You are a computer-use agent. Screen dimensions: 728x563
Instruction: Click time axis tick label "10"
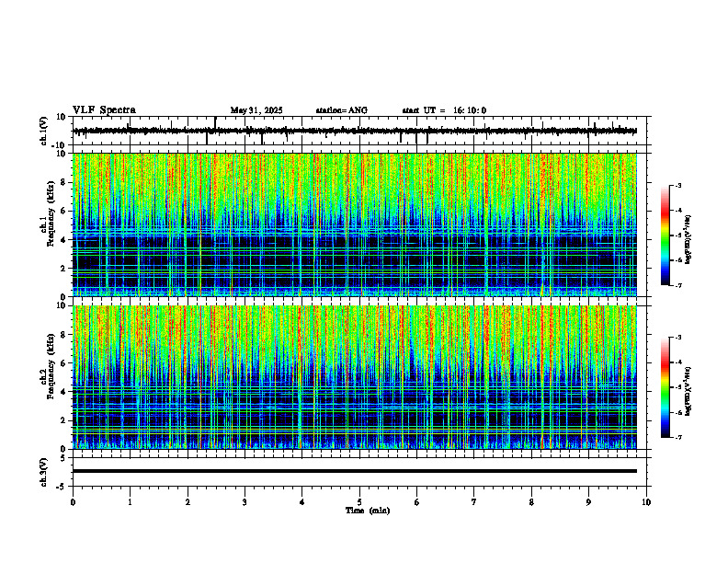pyautogui.click(x=646, y=502)
